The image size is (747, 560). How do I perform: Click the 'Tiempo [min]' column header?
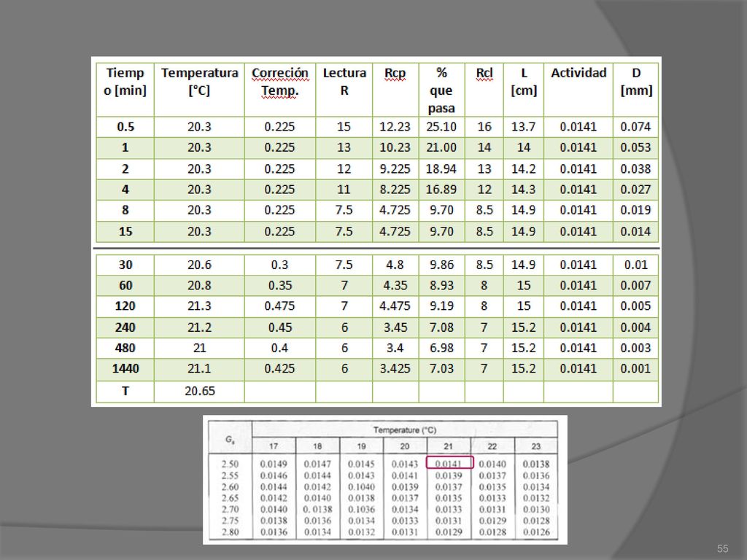click(125, 90)
